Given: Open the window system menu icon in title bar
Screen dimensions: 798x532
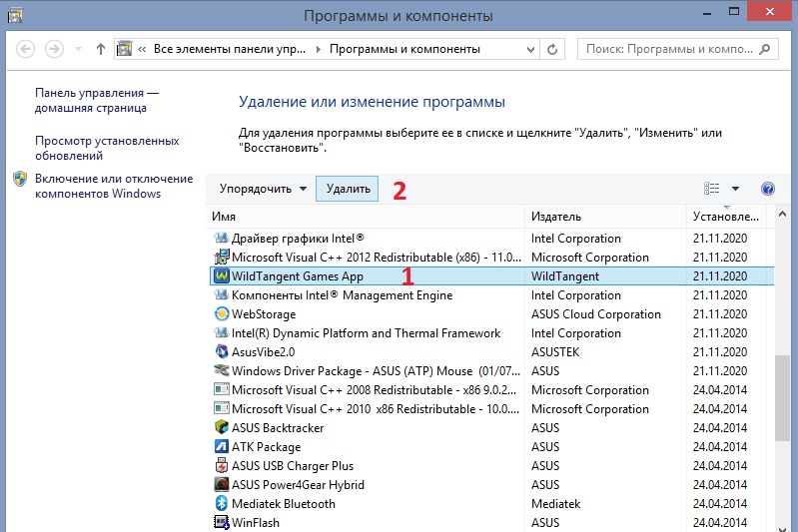Looking at the screenshot, I should [x=15, y=16].
